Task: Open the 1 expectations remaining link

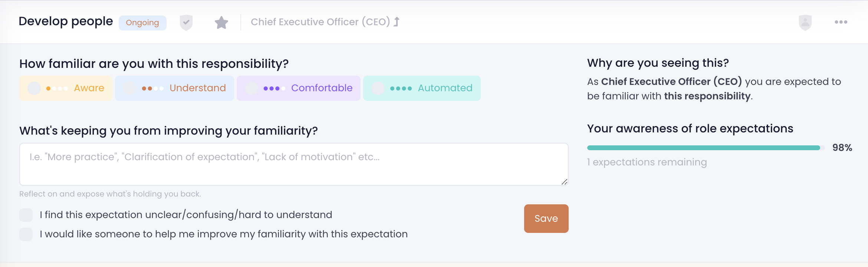Action: pos(647,162)
